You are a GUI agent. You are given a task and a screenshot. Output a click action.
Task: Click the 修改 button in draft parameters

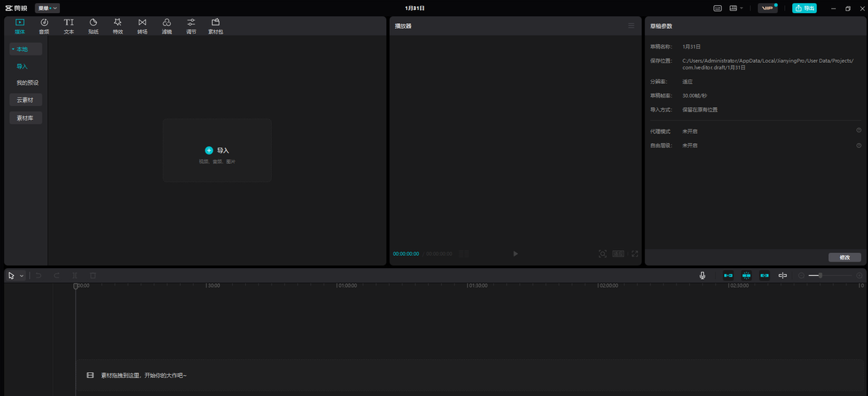click(x=844, y=257)
